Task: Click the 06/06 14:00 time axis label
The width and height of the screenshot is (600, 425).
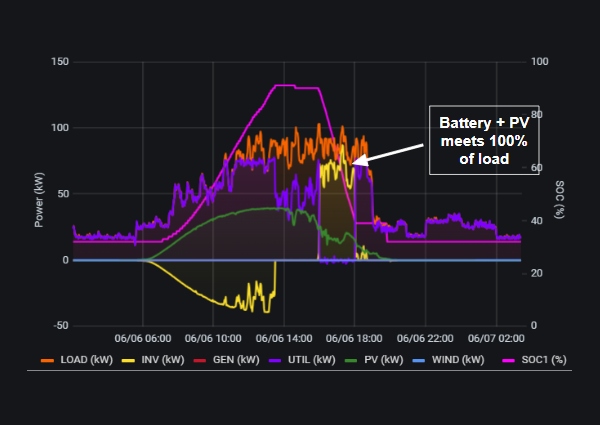Action: coord(284,339)
